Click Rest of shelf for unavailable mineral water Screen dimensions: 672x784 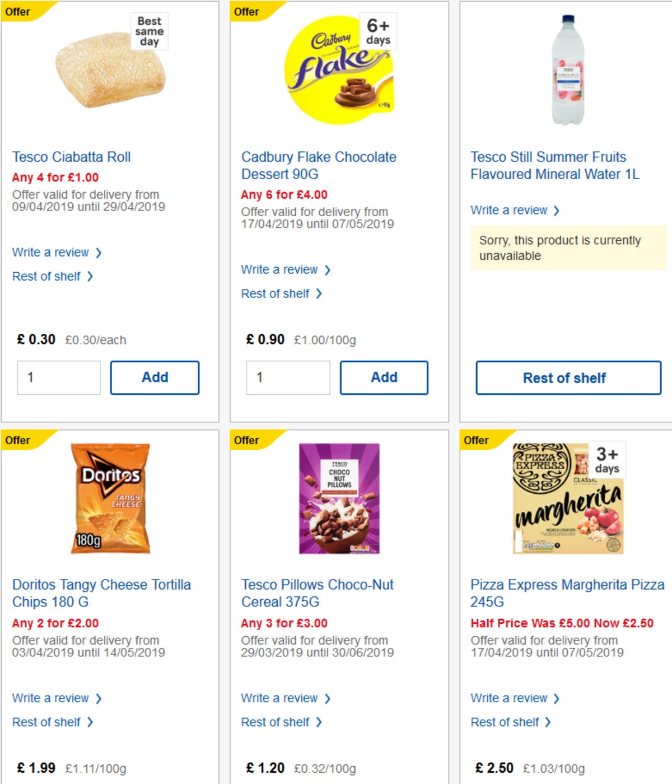tap(567, 378)
